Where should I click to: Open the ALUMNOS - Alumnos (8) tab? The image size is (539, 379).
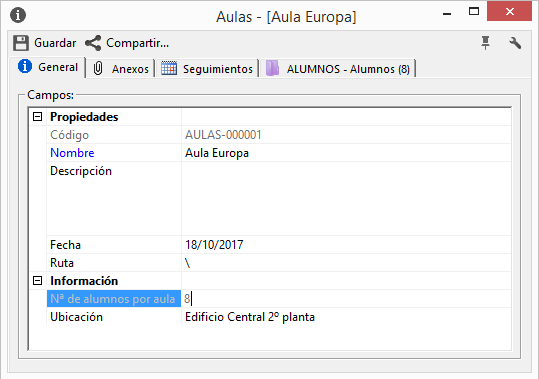[x=338, y=68]
